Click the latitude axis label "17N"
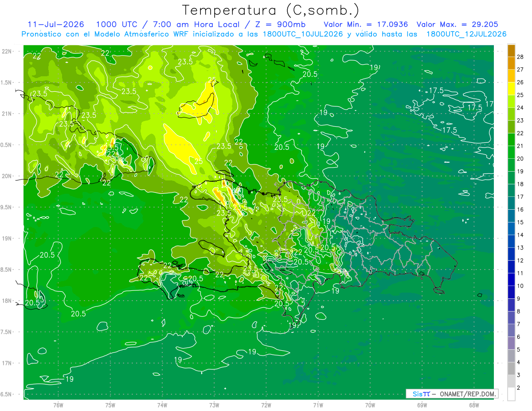 (x=8, y=364)
